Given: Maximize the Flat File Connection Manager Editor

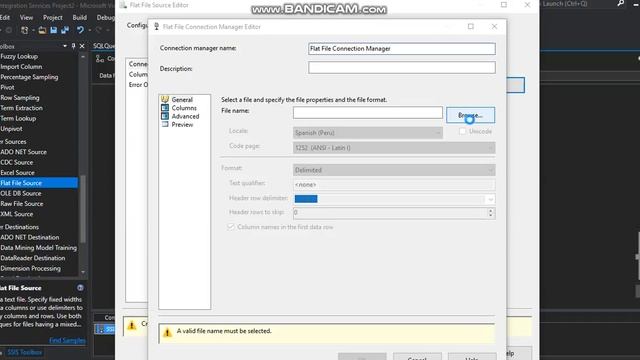Looking at the screenshot, I should coord(471,26).
